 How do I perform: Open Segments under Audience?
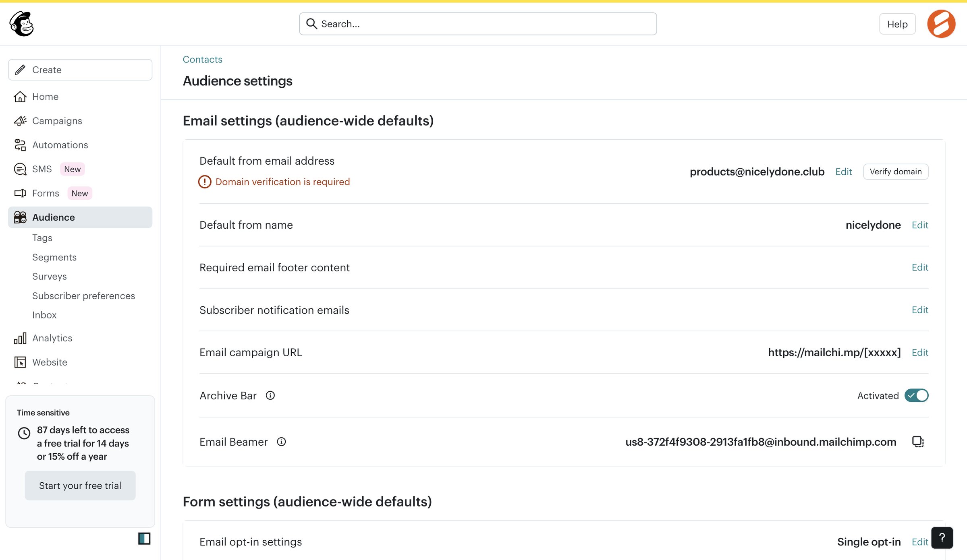pos(54,257)
